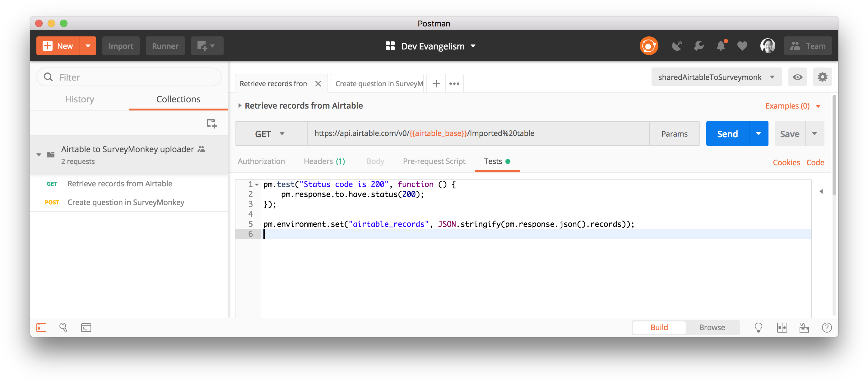Select the Tests tab
Screen dimensions: 868x383
(497, 161)
